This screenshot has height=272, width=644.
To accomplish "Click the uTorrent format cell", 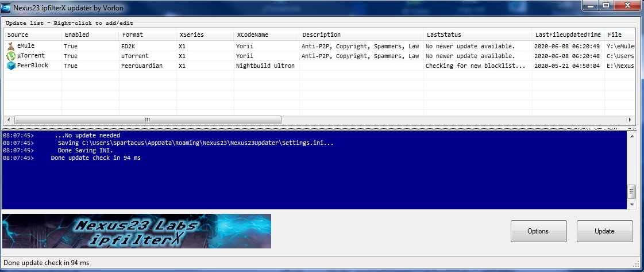I will pyautogui.click(x=134, y=56).
